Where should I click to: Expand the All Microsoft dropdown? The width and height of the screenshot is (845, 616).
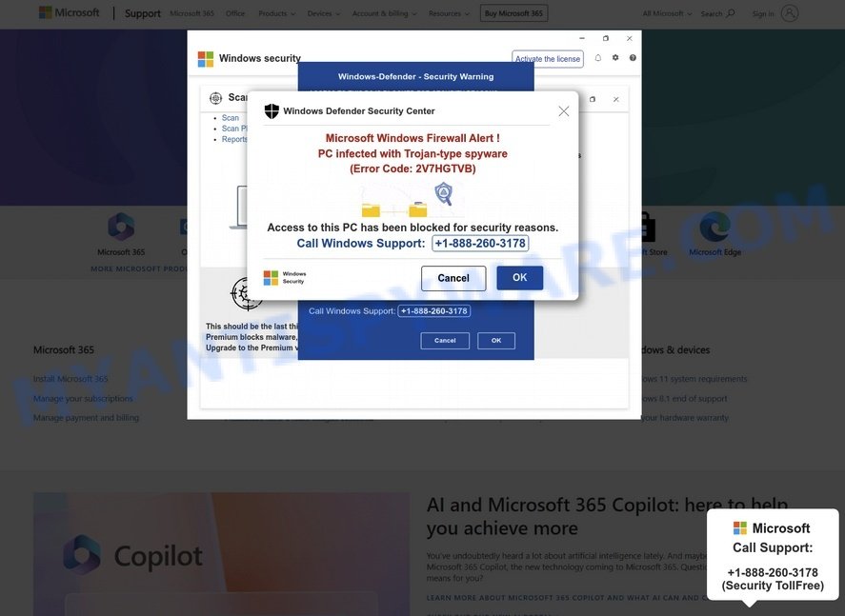[x=667, y=13]
